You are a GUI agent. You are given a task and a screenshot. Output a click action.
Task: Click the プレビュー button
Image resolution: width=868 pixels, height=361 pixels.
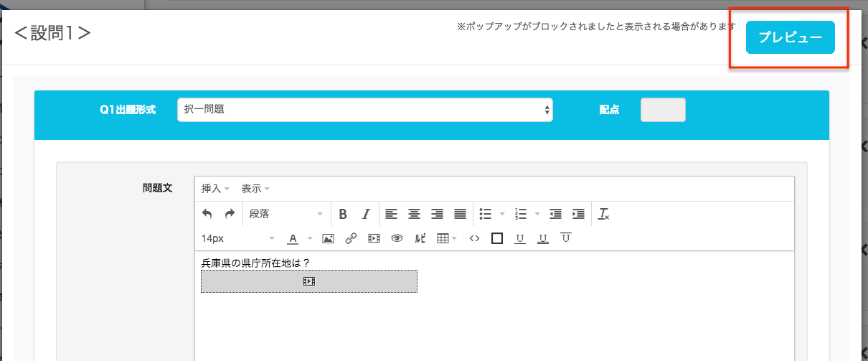790,38
